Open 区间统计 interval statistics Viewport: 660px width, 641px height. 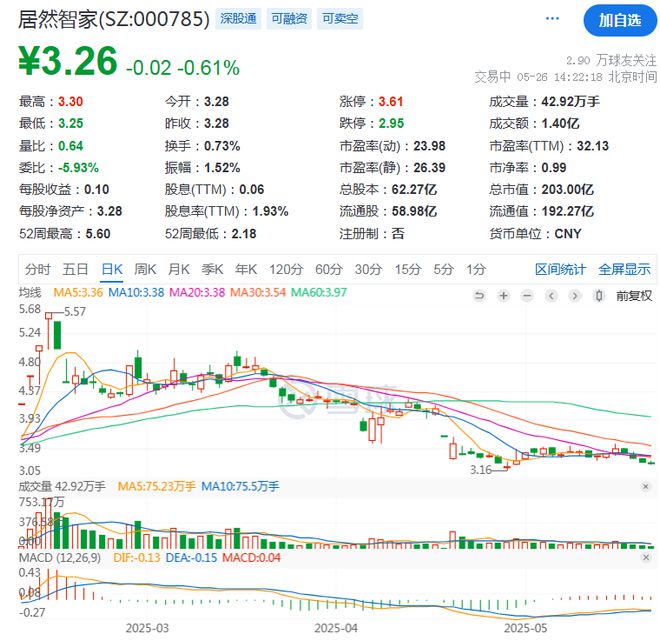coord(560,269)
